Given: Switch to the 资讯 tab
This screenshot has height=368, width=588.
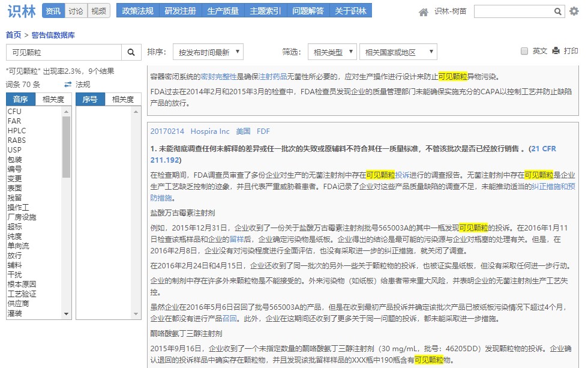Looking at the screenshot, I should point(53,11).
